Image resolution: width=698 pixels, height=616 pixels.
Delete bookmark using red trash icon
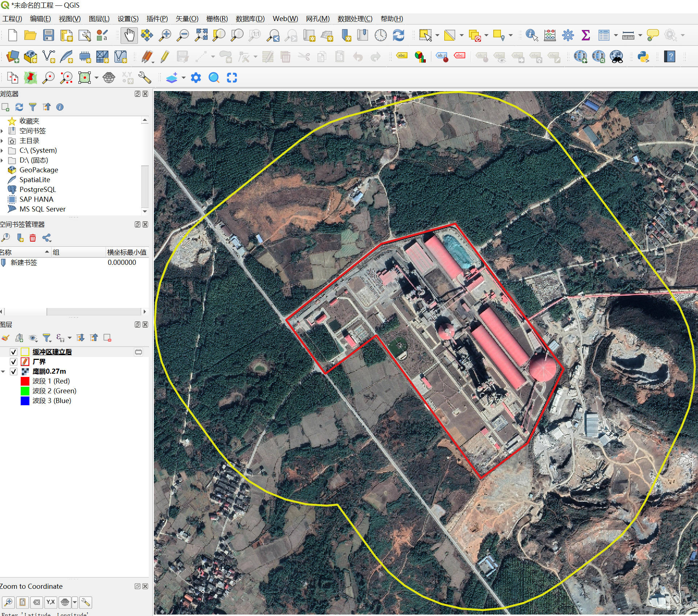tap(33, 238)
